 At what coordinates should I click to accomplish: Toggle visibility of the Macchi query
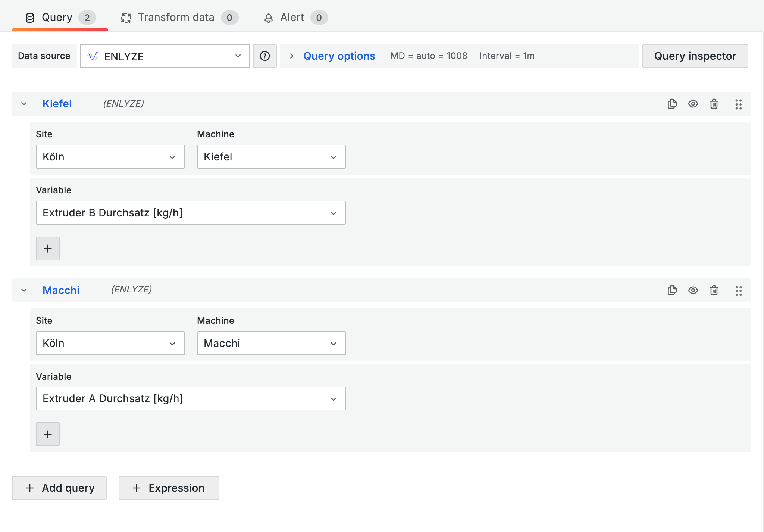coord(693,290)
